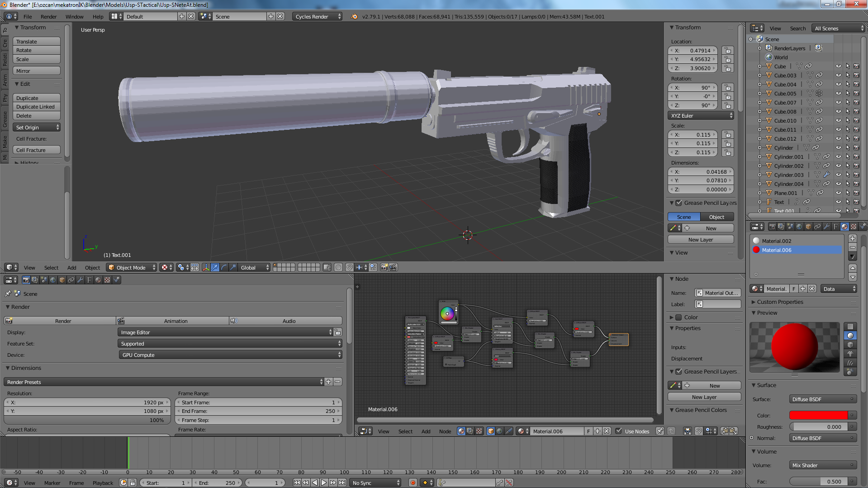
Task: Select the translate manipulator arrow icon
Action: (x=215, y=268)
